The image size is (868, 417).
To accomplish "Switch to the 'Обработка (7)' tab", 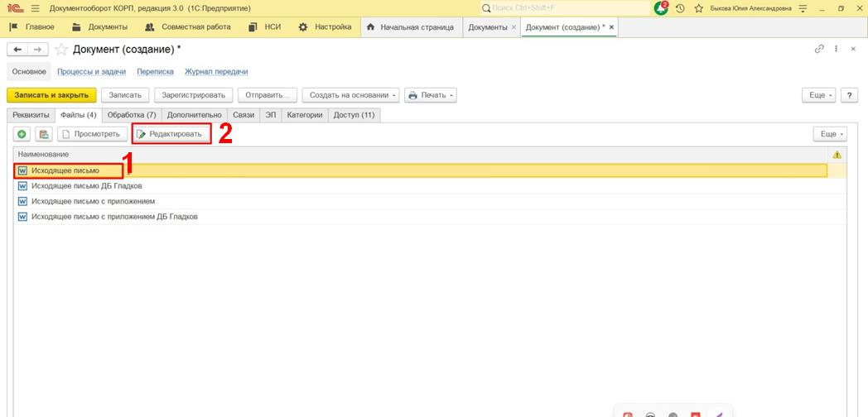I will coord(132,115).
